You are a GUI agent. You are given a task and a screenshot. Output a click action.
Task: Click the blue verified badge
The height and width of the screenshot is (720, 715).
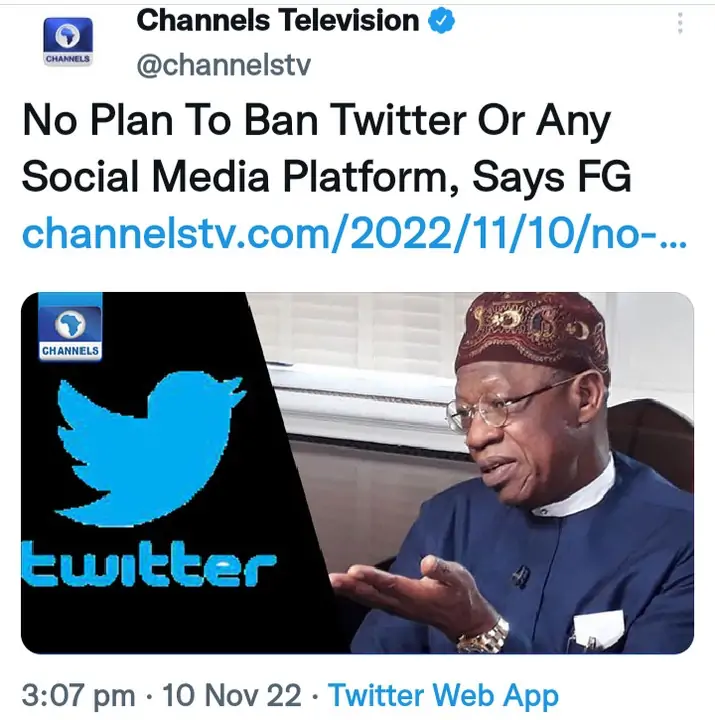[442, 20]
